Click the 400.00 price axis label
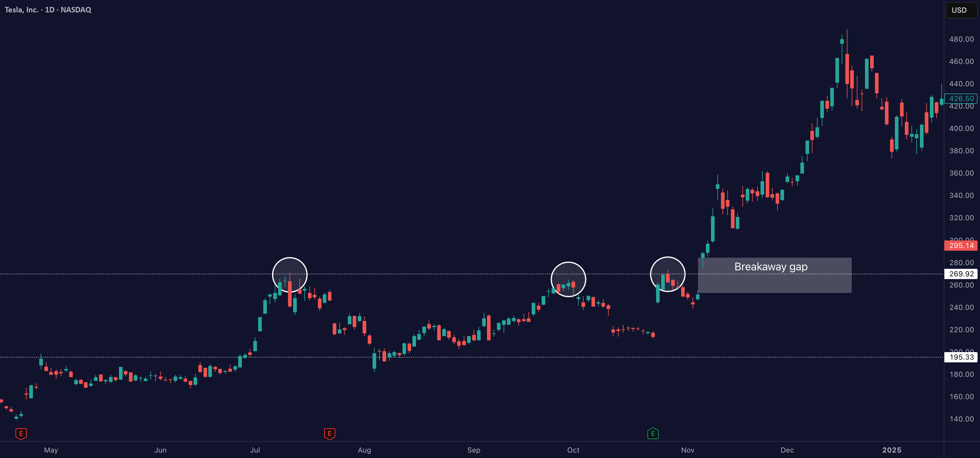980x458 pixels. 961,129
